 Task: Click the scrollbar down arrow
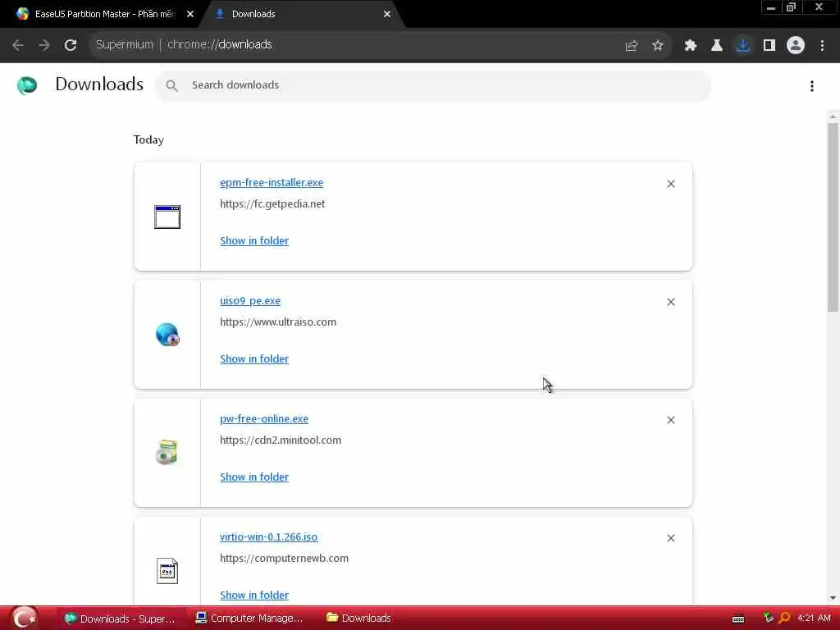coord(833,598)
